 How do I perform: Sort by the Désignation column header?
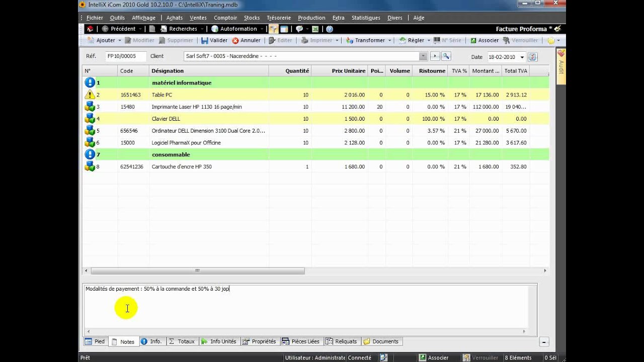click(x=209, y=71)
